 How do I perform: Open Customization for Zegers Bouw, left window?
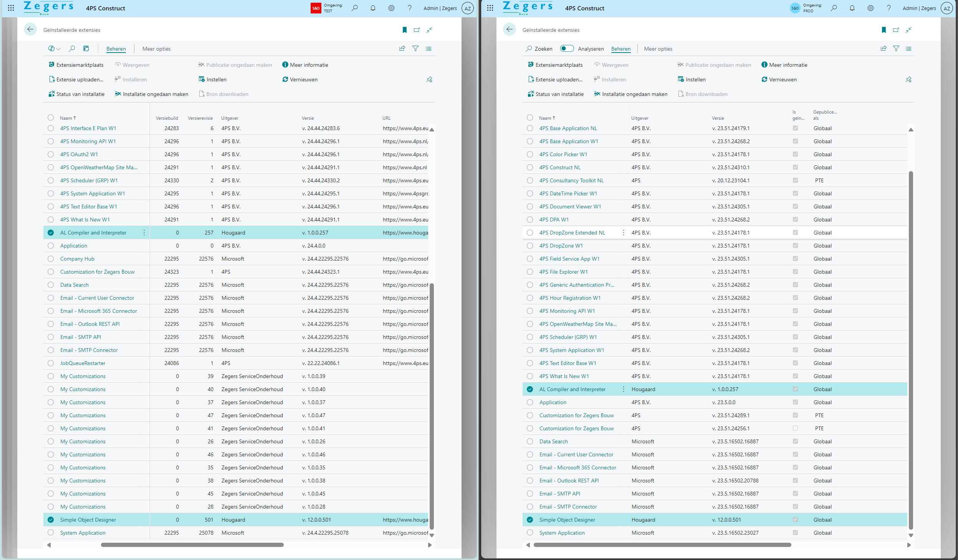[97, 272]
